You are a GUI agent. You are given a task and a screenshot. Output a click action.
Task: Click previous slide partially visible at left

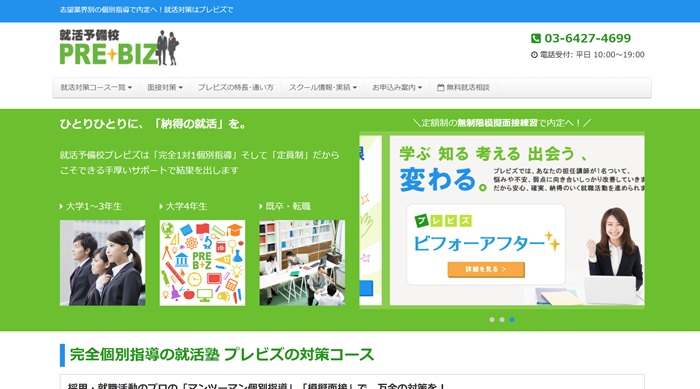pos(371,221)
